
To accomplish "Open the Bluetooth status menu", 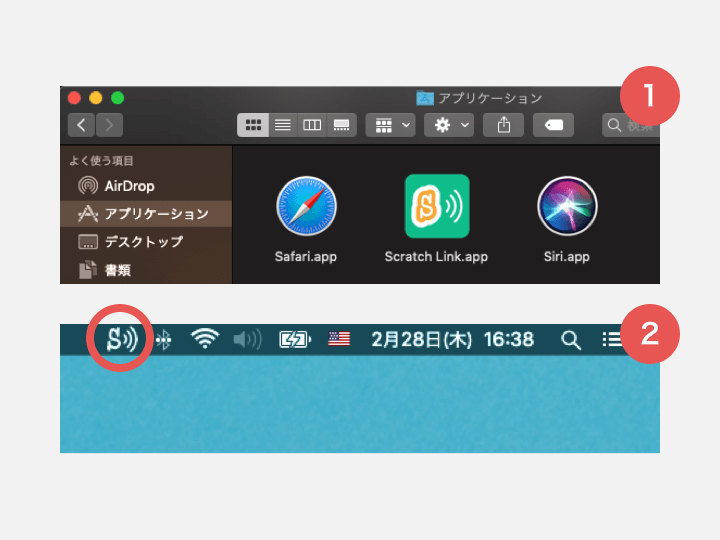I will (x=163, y=340).
